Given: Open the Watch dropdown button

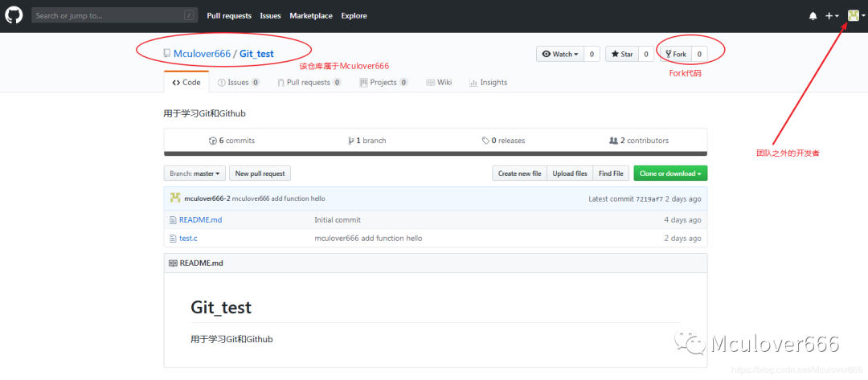Looking at the screenshot, I should point(560,54).
